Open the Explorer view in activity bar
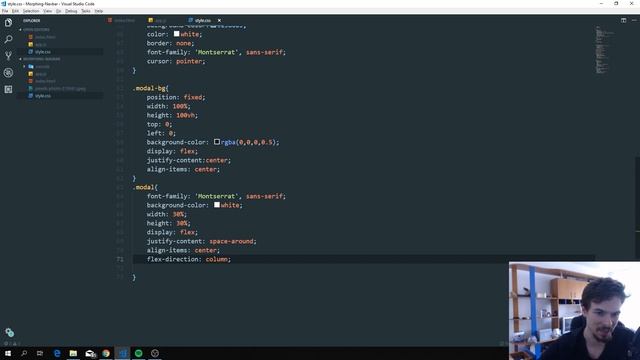The image size is (640, 360). click(x=8, y=22)
